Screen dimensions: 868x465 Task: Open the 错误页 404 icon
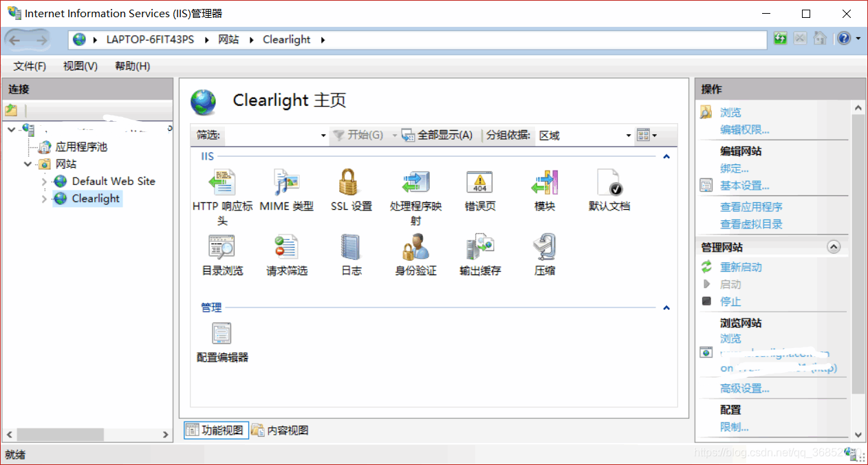(x=480, y=183)
